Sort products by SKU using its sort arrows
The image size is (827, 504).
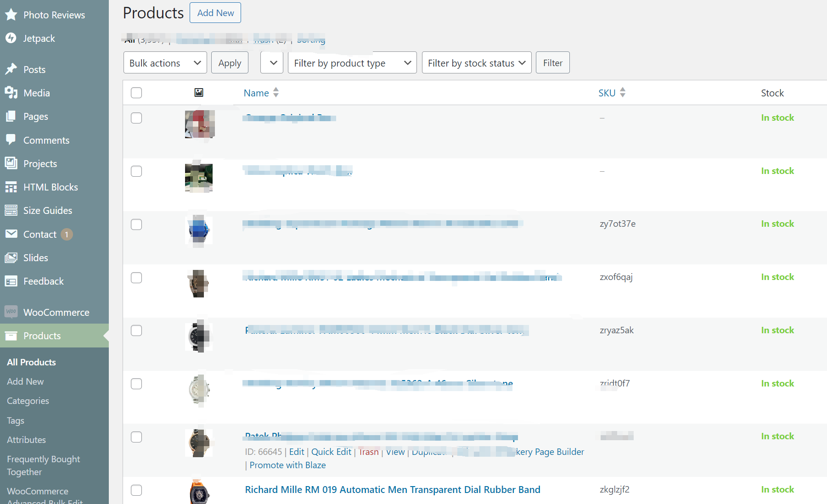click(x=623, y=92)
